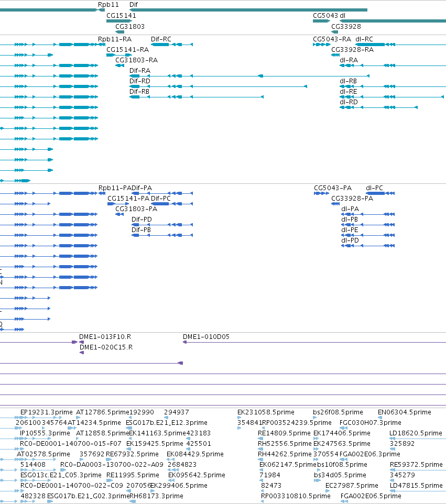
Task: Select EST RC0-DA0003-130700-022-A09
Action: pyautogui.click(x=112, y=465)
